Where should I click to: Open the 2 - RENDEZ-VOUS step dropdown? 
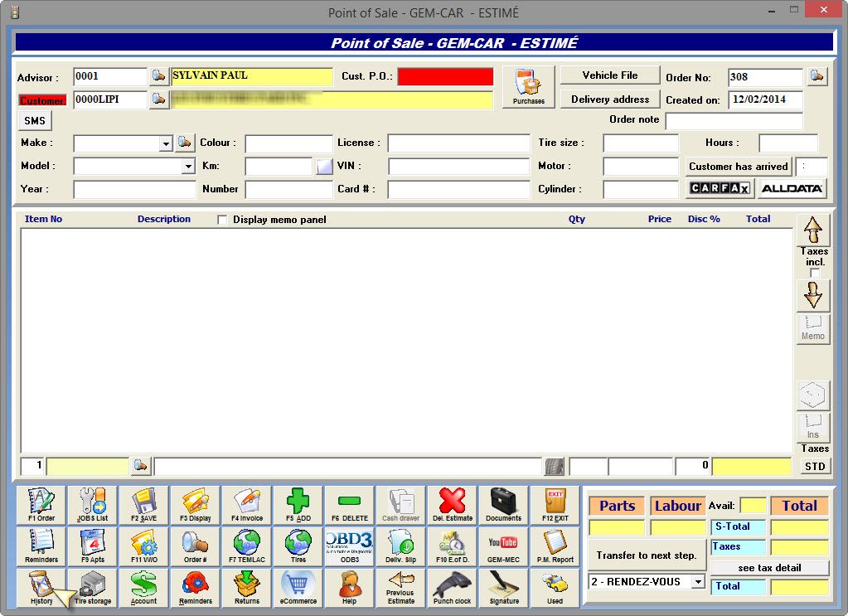click(x=699, y=582)
